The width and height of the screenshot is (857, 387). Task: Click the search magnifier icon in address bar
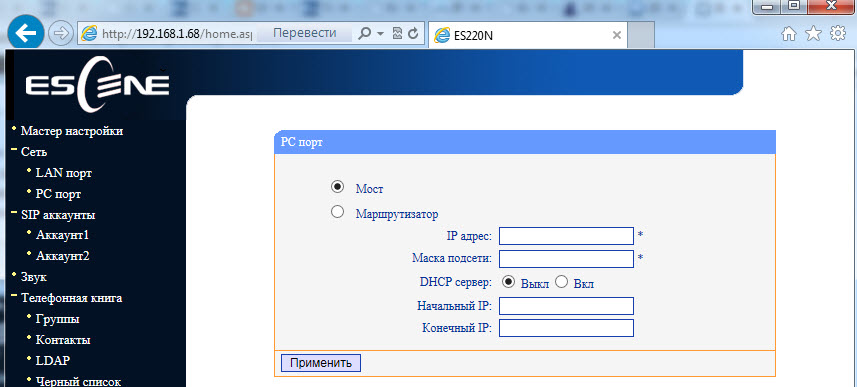[x=364, y=34]
